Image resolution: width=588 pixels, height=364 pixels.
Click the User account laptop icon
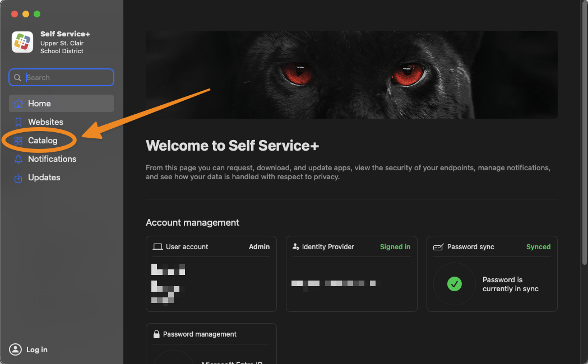tap(158, 247)
